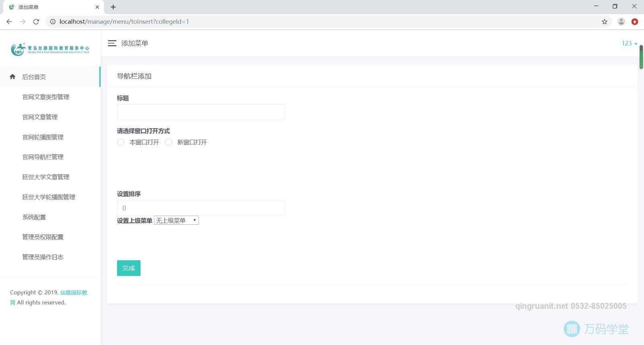Click the red update icon in toolbar
This screenshot has width=644, height=345.
[x=635, y=22]
